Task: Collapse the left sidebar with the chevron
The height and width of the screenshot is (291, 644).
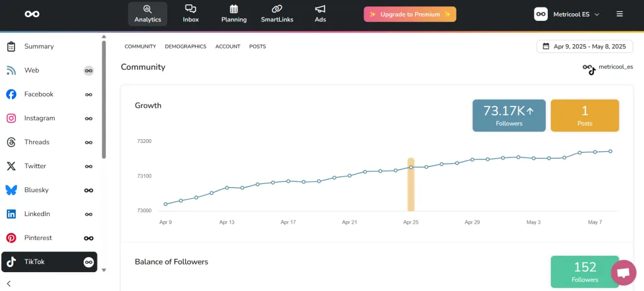Action: pos(9,283)
